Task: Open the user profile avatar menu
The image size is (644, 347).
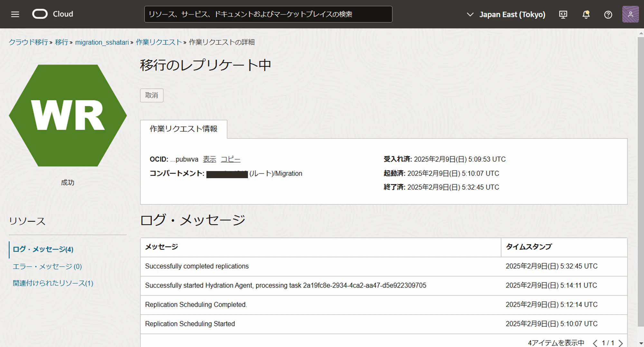Action: tap(630, 14)
